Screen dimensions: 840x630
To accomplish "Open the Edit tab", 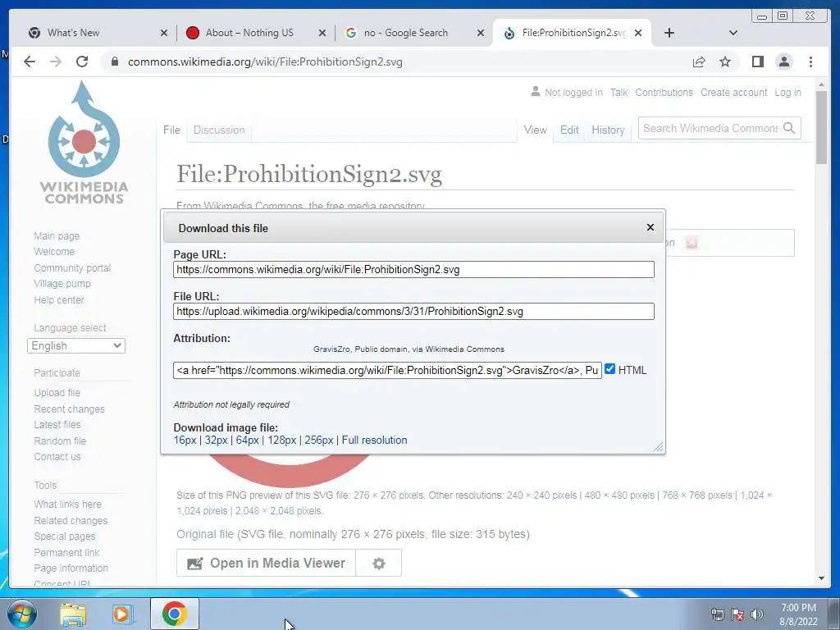I will [x=569, y=130].
